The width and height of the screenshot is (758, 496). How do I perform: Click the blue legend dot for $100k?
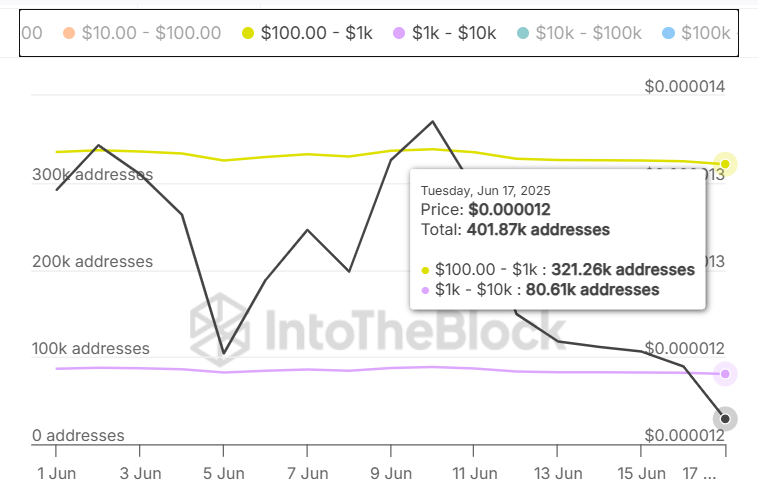click(667, 33)
